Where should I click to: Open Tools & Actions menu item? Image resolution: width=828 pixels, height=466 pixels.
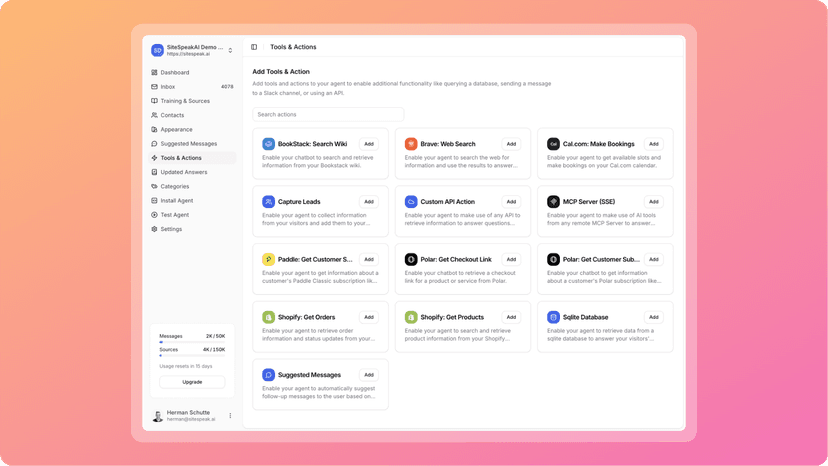[x=192, y=158]
